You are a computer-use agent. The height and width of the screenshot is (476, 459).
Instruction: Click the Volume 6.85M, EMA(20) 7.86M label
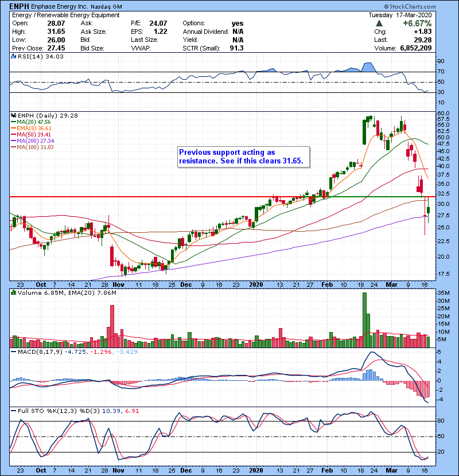click(x=67, y=292)
